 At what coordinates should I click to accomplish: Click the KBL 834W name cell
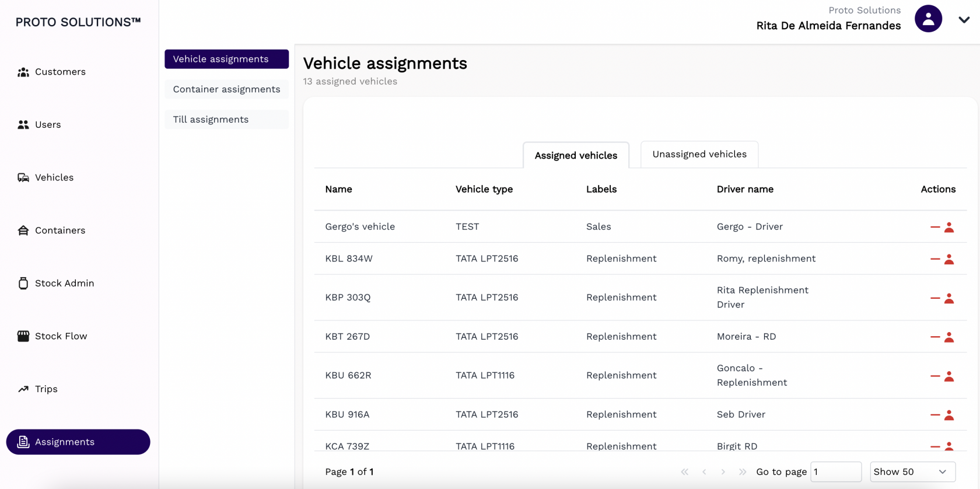(349, 259)
